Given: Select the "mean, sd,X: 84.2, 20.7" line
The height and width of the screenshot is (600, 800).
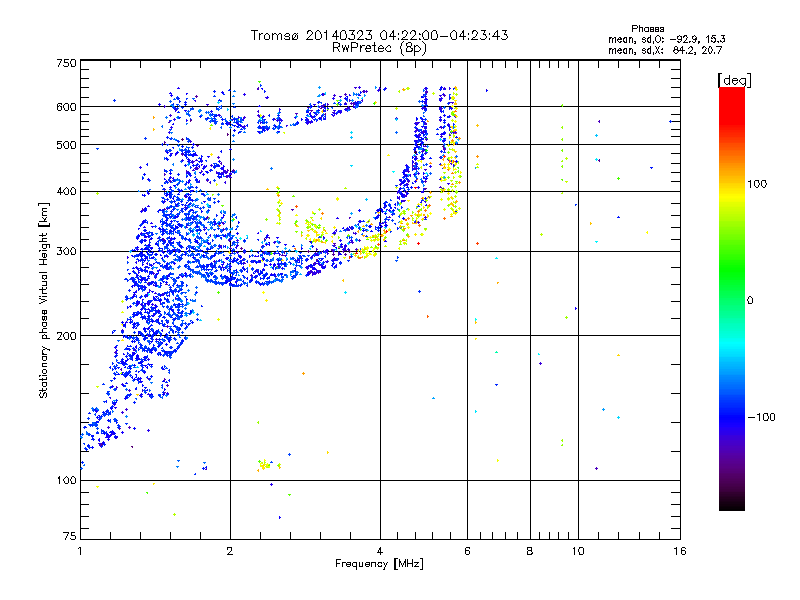Looking at the screenshot, I should click(665, 50).
